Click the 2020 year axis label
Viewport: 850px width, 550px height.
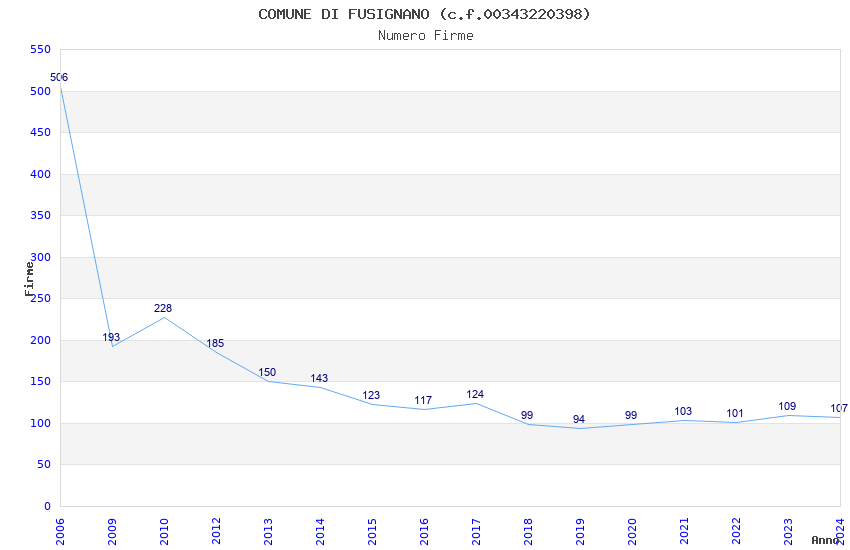[633, 532]
